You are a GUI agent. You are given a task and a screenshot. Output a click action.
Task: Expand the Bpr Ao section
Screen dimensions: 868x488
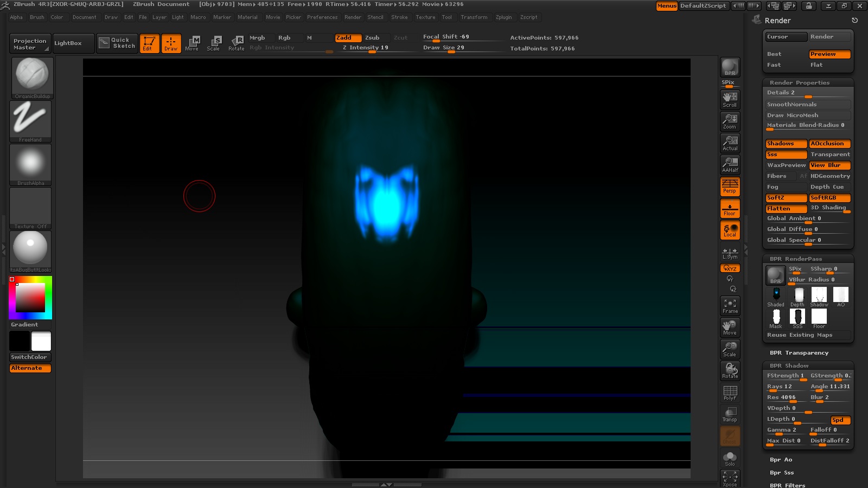781,460
